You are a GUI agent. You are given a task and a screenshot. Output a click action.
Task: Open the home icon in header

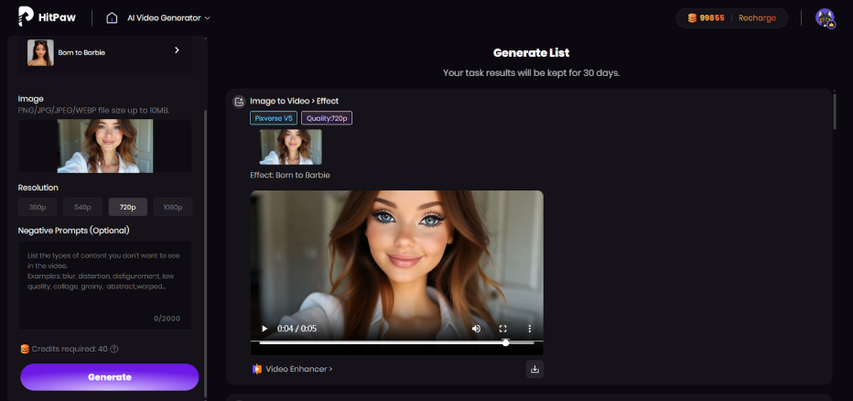(112, 17)
